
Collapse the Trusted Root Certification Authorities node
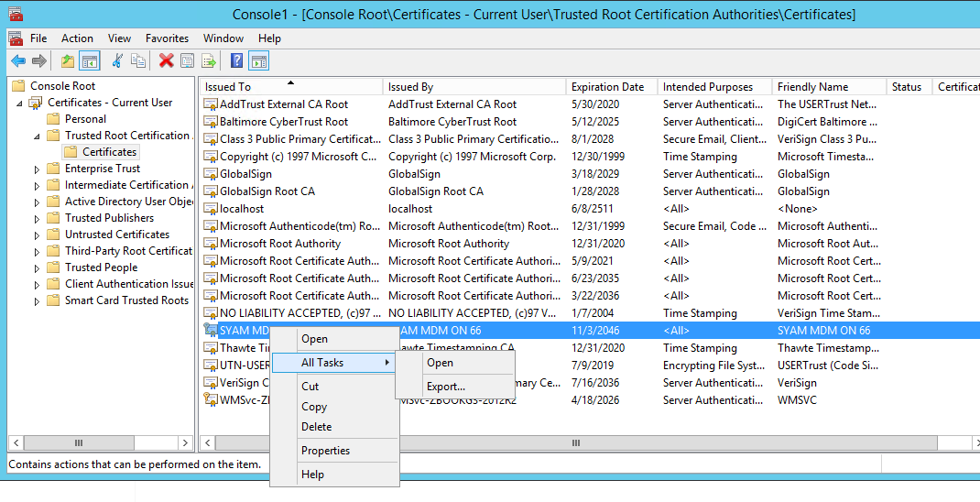pyautogui.click(x=37, y=136)
